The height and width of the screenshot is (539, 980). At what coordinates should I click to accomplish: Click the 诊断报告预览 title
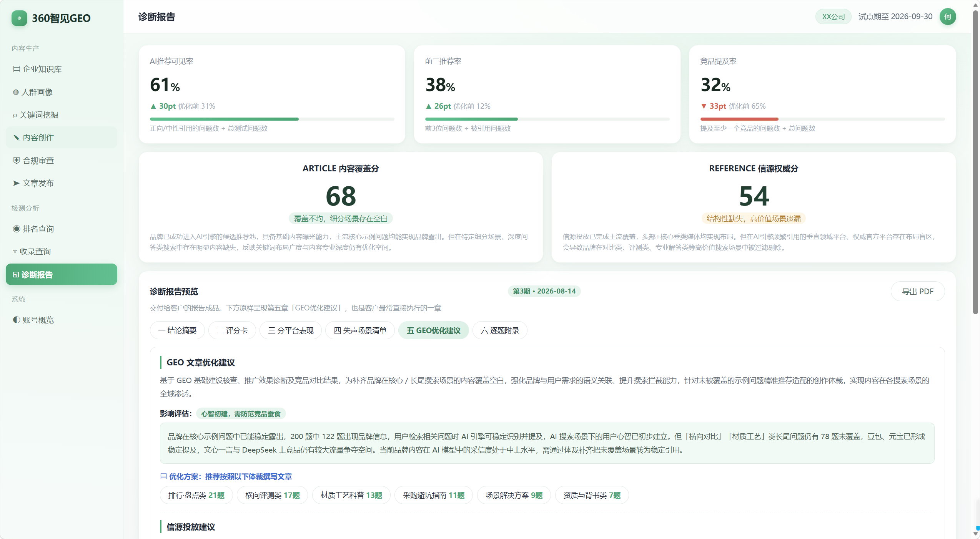[x=174, y=292]
